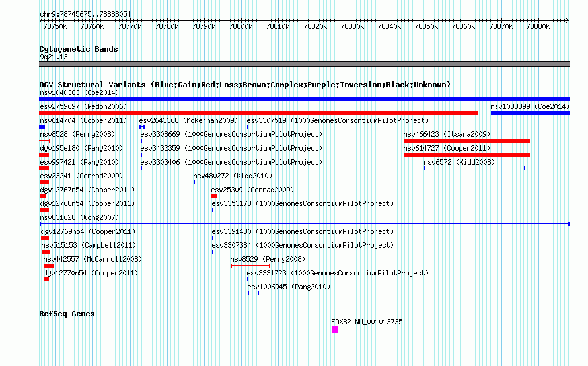
Task: Click the red nsv8529 span line
Action: [250, 266]
